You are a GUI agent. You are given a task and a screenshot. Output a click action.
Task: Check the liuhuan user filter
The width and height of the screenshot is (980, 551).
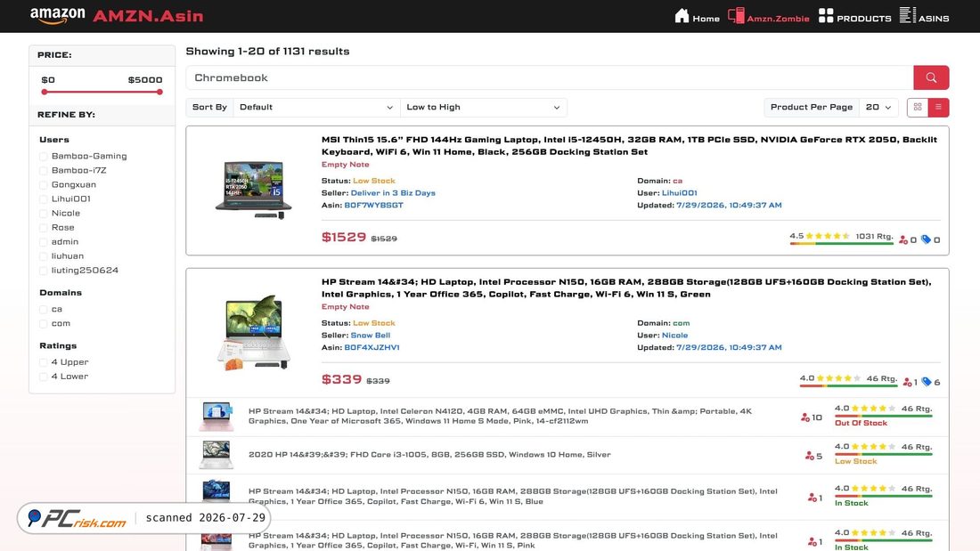(43, 256)
